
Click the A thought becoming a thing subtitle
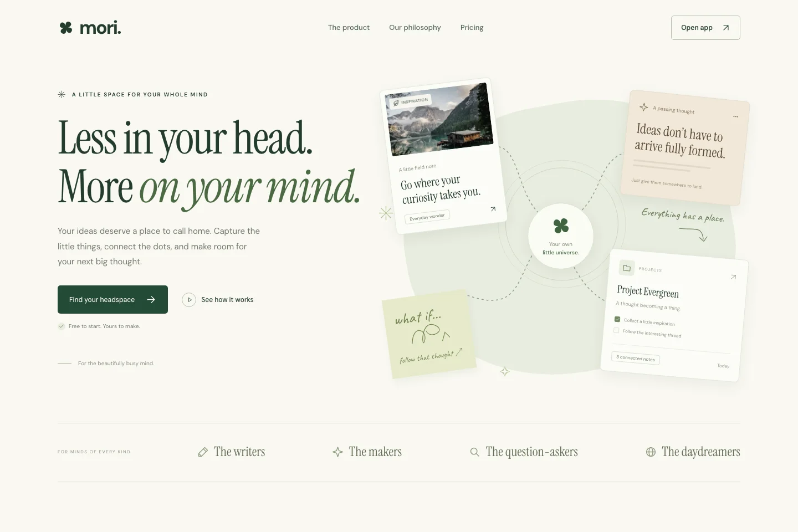648,305
